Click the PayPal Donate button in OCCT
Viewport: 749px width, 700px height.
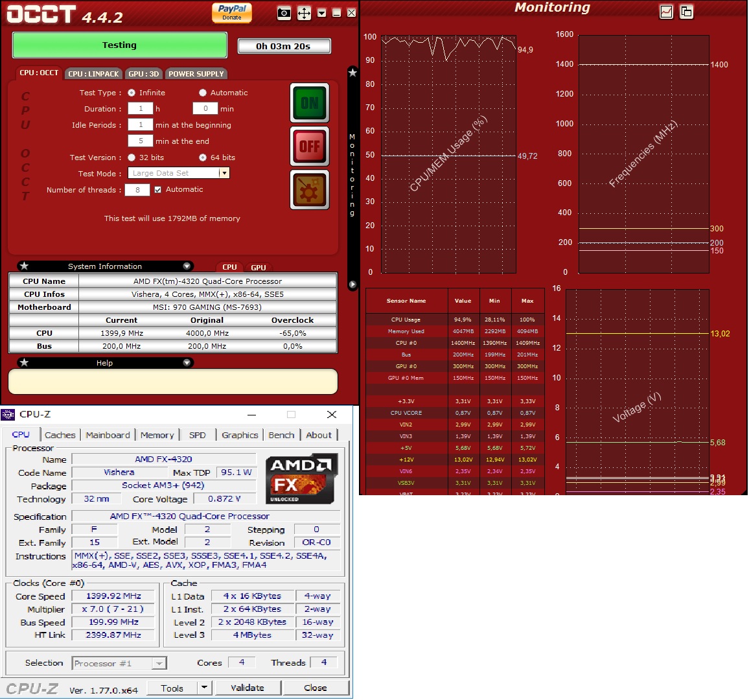pyautogui.click(x=232, y=12)
